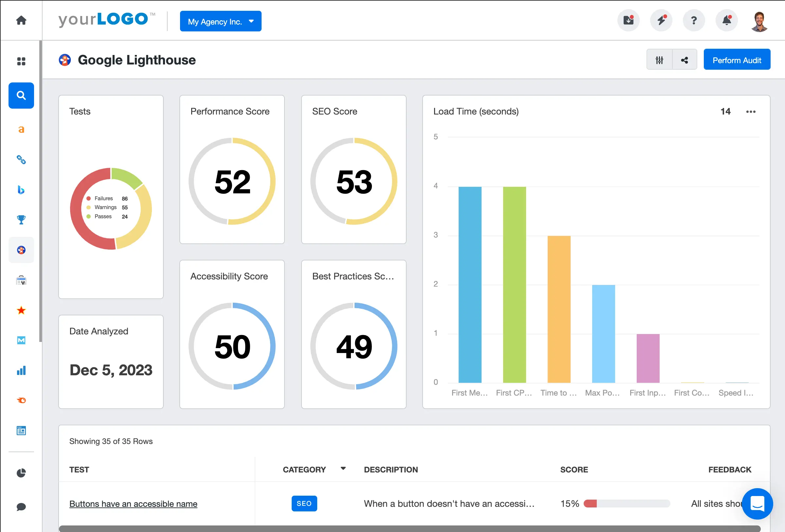The image size is (785, 532).
Task: Open the orange star reviews icon
Action: coord(21,310)
